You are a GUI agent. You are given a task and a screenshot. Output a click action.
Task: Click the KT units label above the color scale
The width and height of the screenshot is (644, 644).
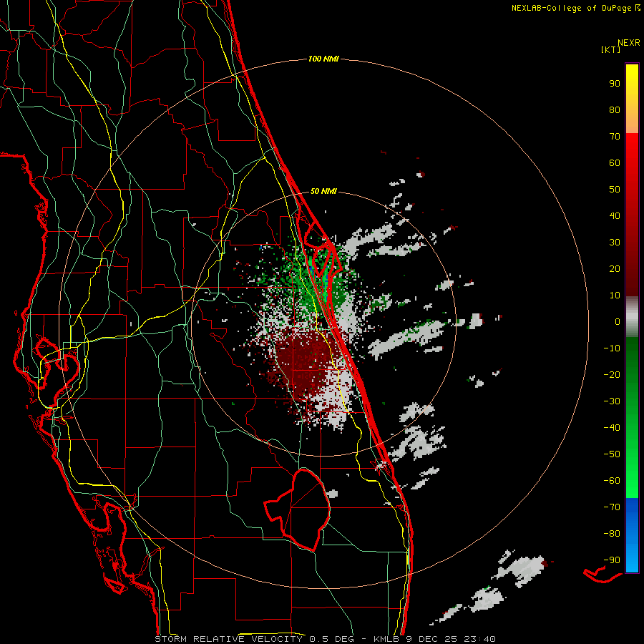[x=610, y=49]
